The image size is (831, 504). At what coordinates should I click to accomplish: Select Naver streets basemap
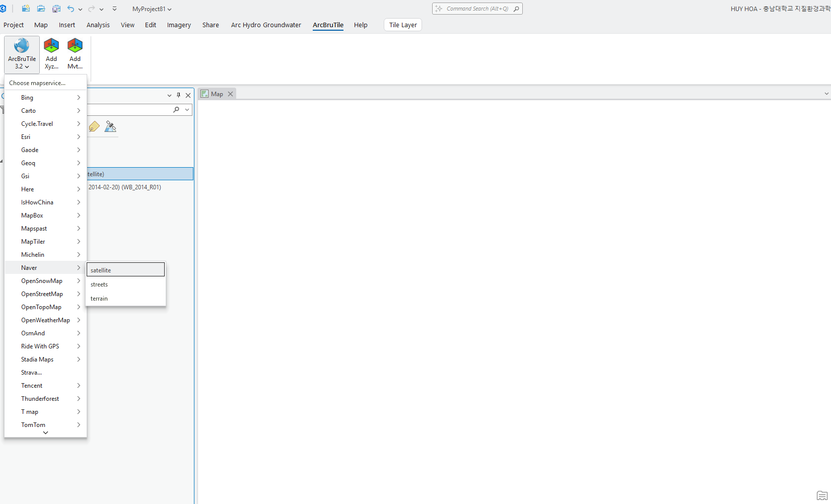pos(125,284)
